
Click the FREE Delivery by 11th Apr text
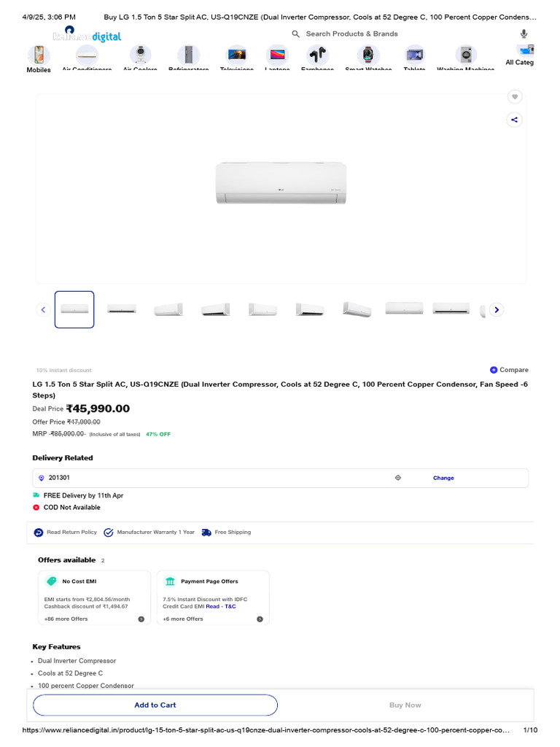[83, 495]
